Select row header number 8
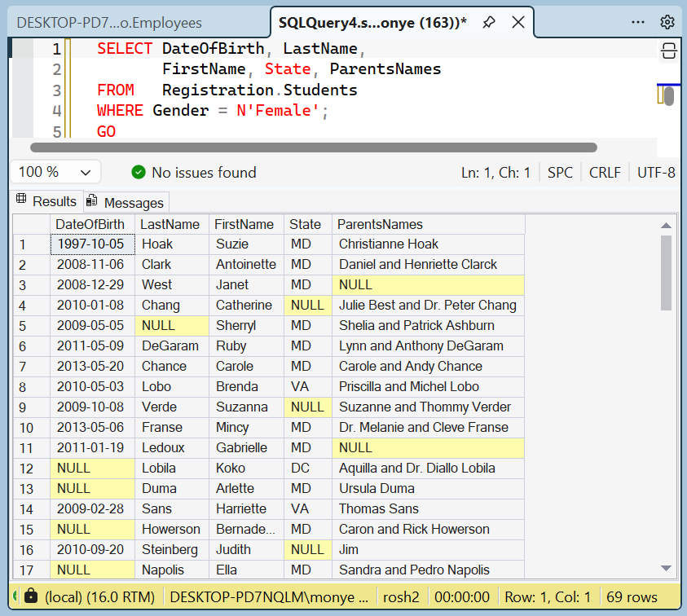 point(32,387)
